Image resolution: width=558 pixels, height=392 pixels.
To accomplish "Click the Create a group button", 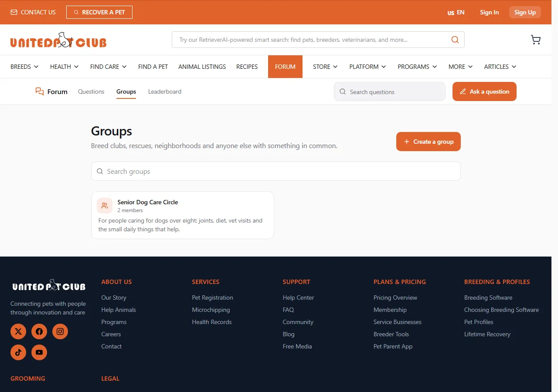I will [x=429, y=142].
